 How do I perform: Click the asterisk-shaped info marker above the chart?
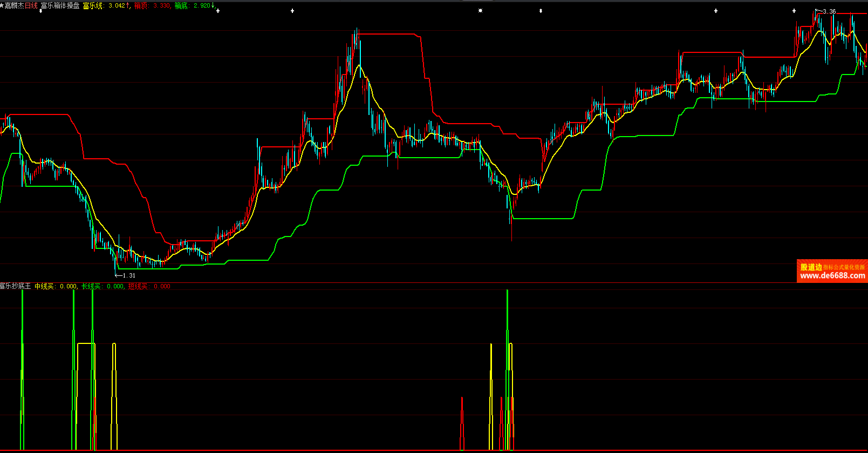(x=480, y=11)
